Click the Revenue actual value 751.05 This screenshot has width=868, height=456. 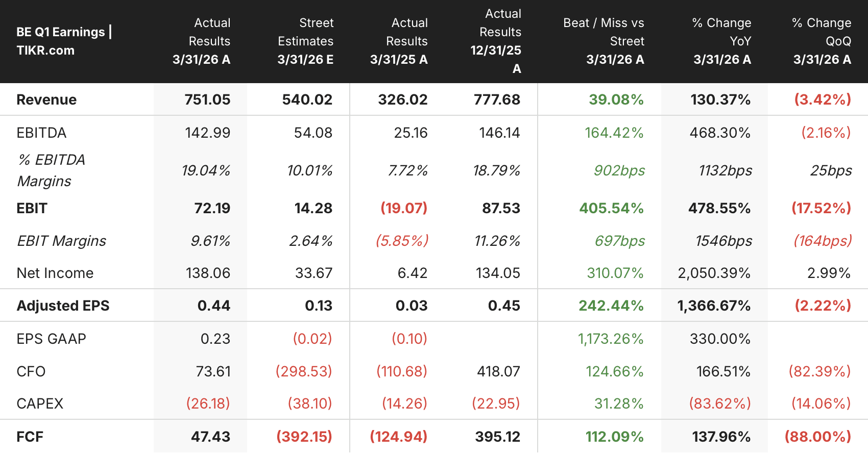pos(207,99)
